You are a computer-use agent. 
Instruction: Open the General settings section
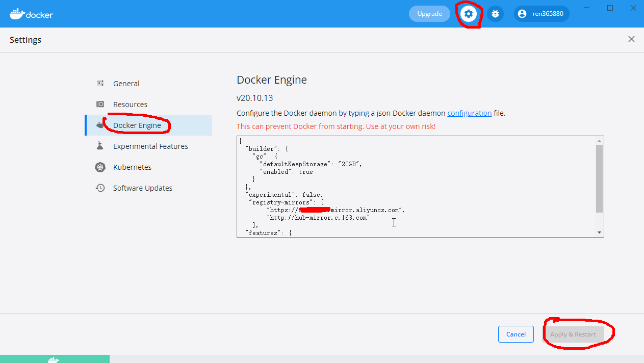coord(148,83)
